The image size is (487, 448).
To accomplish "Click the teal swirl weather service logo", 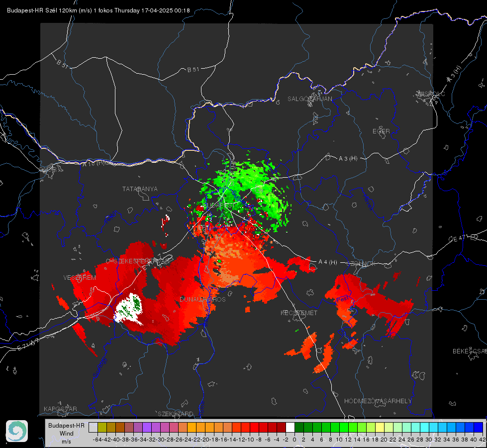I will [17, 431].
